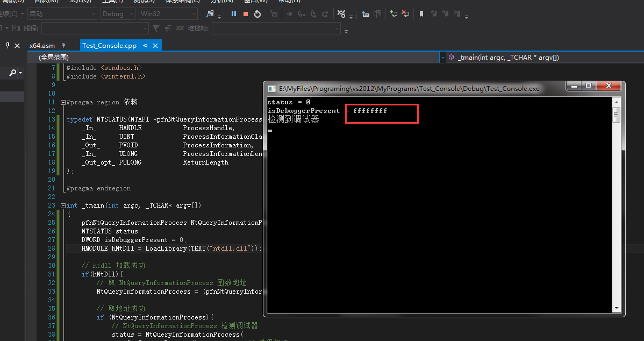Switch to the x64.asm tab
This screenshot has width=644, height=341.
pyautogui.click(x=43, y=46)
